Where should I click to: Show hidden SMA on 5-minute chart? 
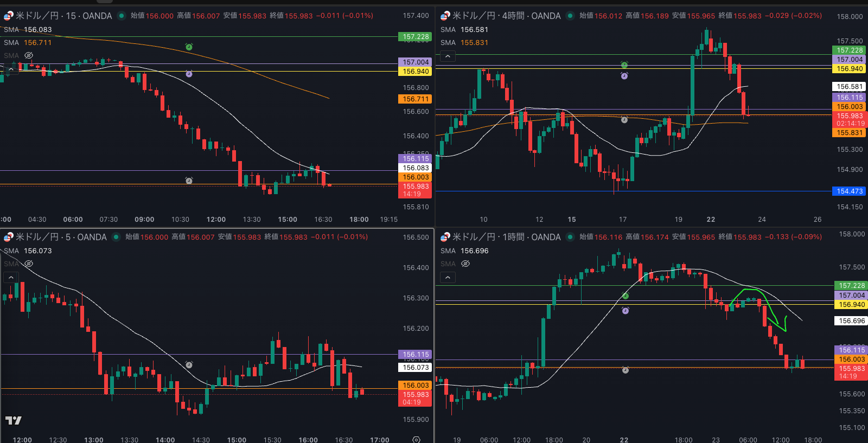coord(29,264)
